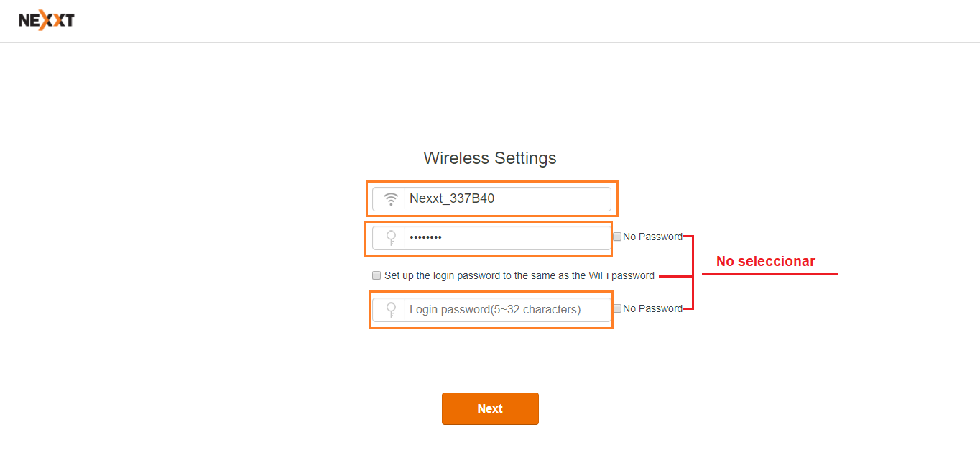Click the Wireless Settings heading
The image size is (980, 463).
(x=490, y=158)
